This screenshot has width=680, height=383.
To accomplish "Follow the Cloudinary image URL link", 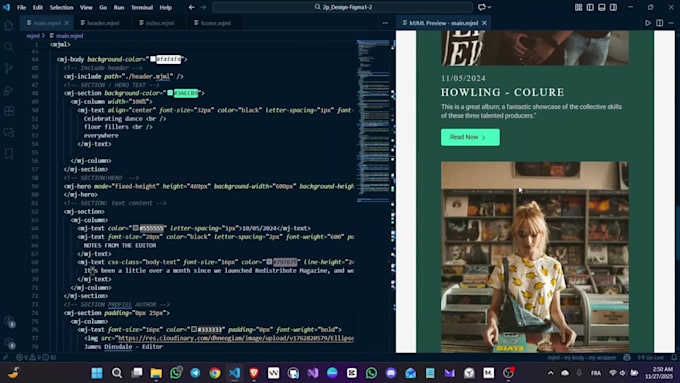I will 235,338.
